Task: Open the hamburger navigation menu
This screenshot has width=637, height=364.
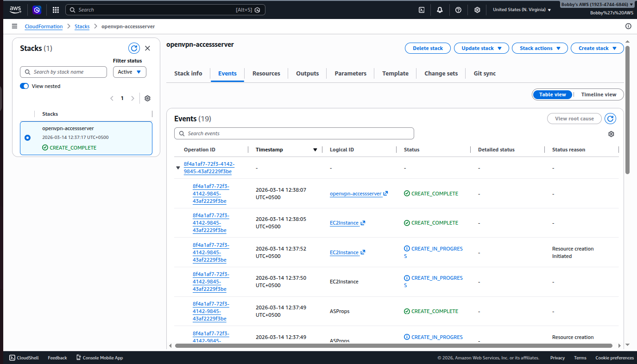Action: pyautogui.click(x=15, y=26)
